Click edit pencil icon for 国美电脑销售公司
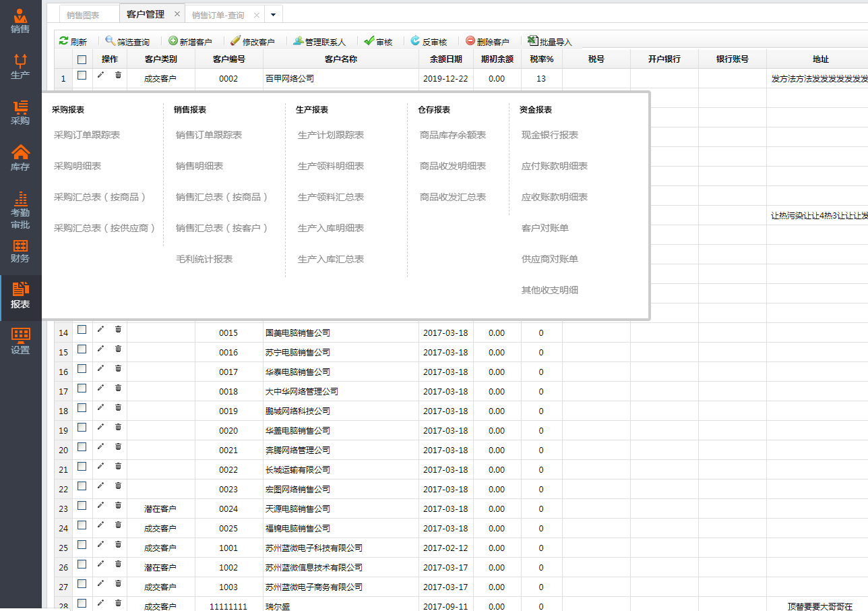This screenshot has height=611, width=868. 100,329
